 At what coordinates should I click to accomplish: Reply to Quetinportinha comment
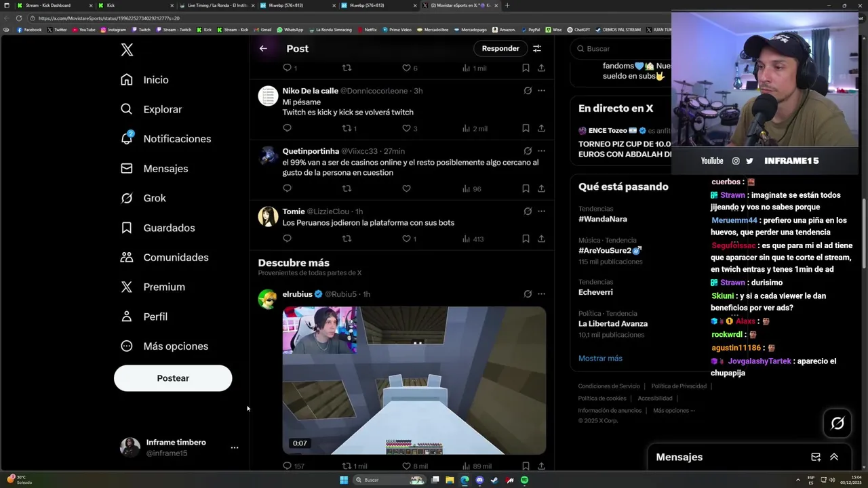(287, 188)
